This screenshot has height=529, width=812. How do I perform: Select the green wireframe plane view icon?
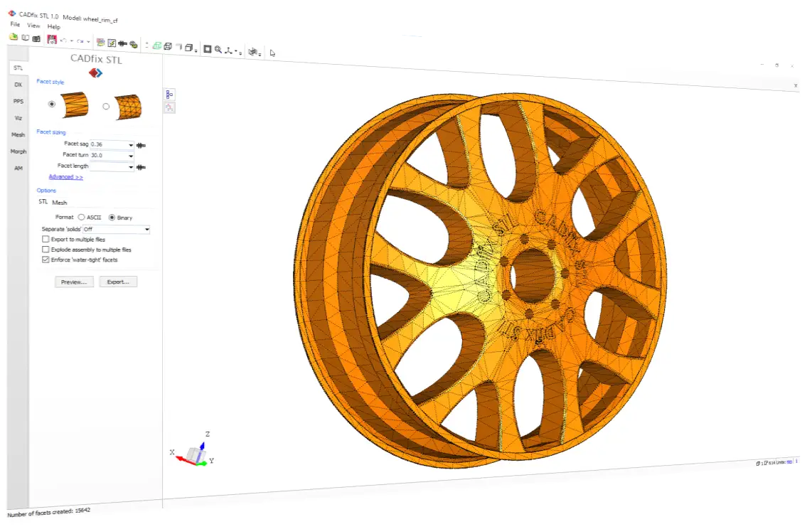tap(157, 46)
